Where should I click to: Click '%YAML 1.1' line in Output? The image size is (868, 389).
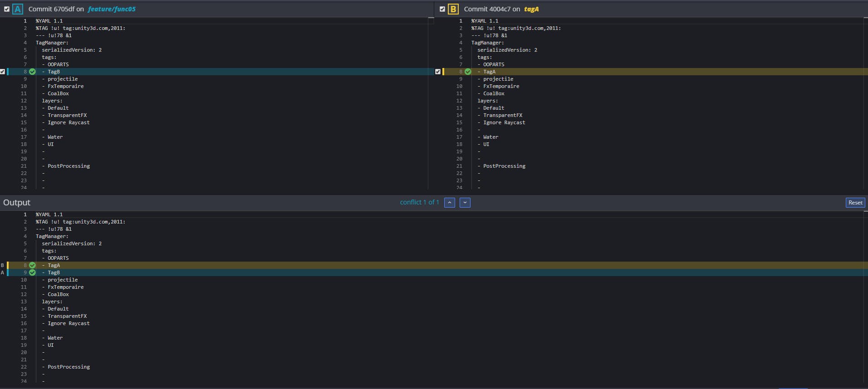click(x=49, y=214)
